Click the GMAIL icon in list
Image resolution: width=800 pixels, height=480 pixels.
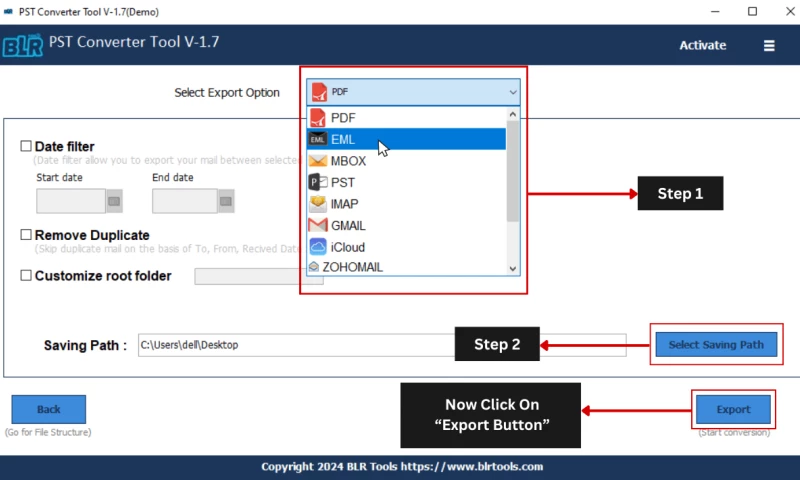[x=317, y=225]
